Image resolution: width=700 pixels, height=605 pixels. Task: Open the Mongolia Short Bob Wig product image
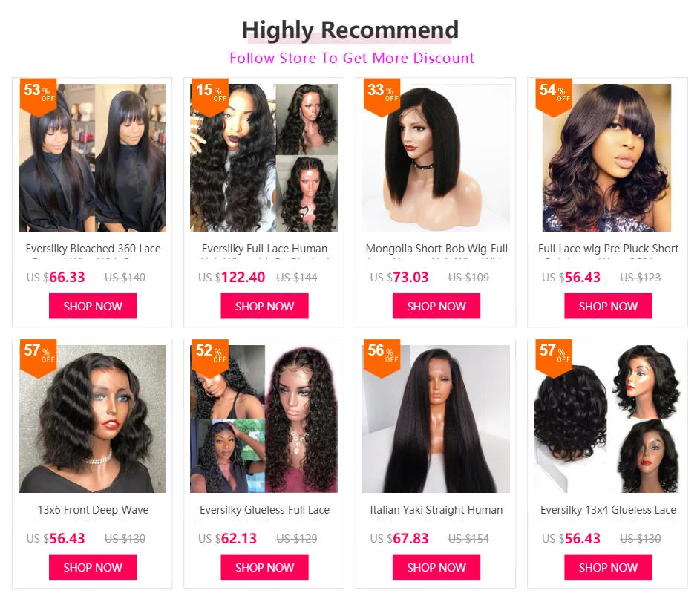[436, 157]
